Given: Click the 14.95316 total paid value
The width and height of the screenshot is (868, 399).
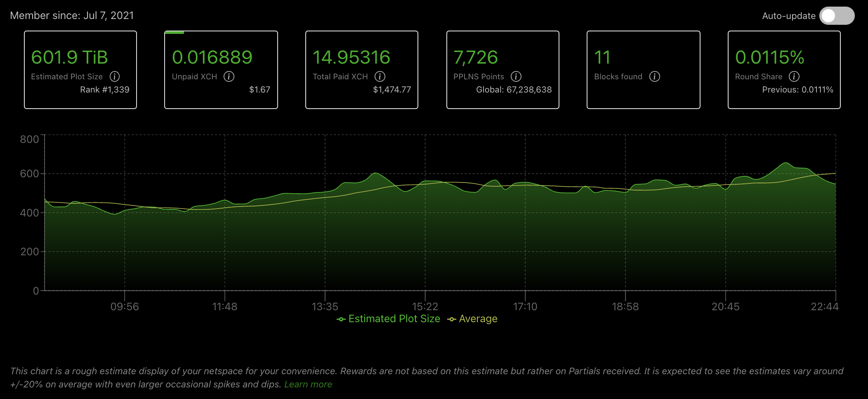Looking at the screenshot, I should (351, 57).
